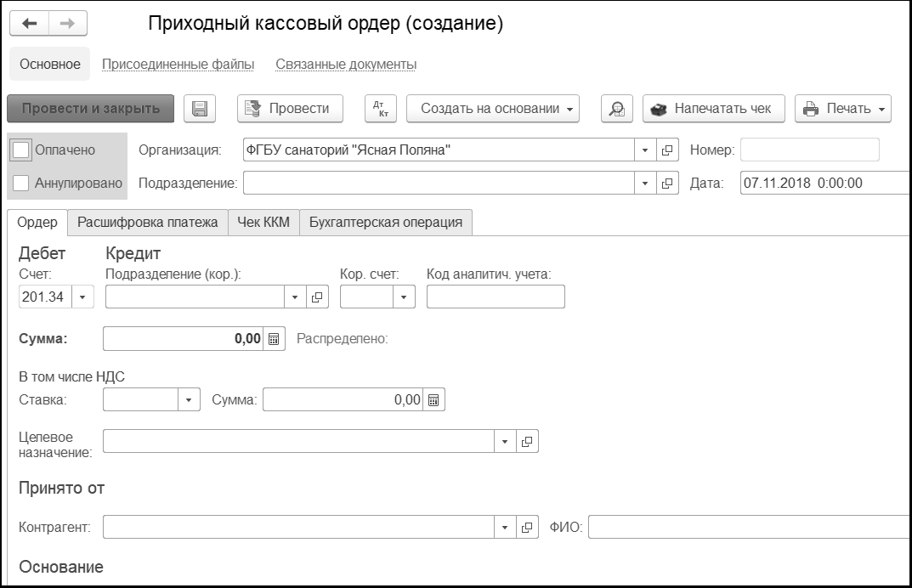Open the calculator for the bold Сумма field
This screenshot has width=912, height=588.
[274, 339]
